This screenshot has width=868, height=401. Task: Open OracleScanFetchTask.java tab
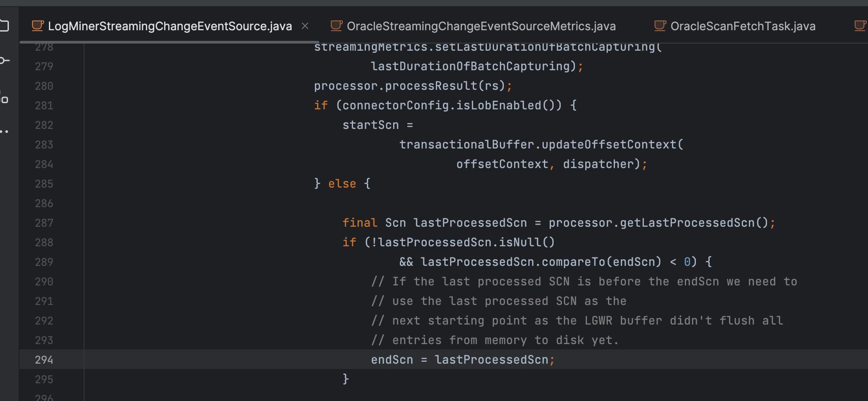tap(743, 26)
